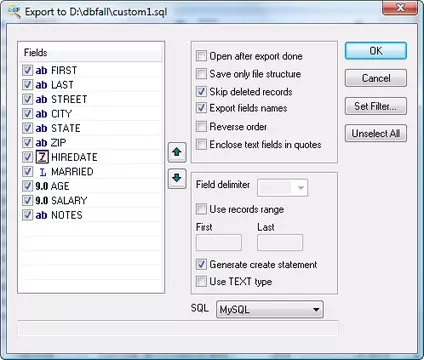Viewport: 424px width, 360px height.
Task: Click the numeric 9.0 icon beside SALARY
Action: 42,200
